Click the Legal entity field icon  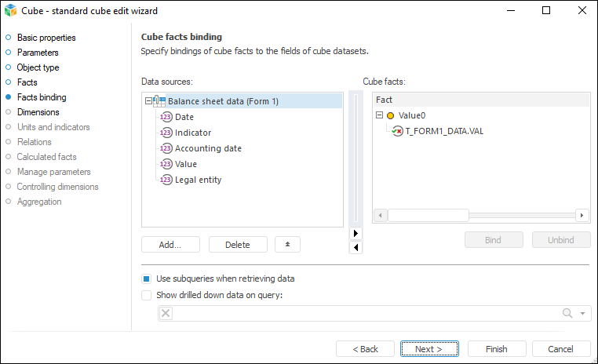coord(166,180)
